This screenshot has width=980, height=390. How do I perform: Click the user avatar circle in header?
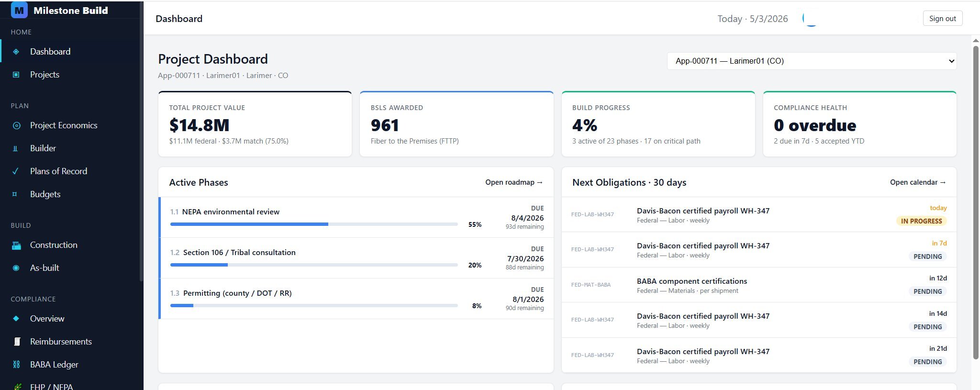(x=811, y=18)
